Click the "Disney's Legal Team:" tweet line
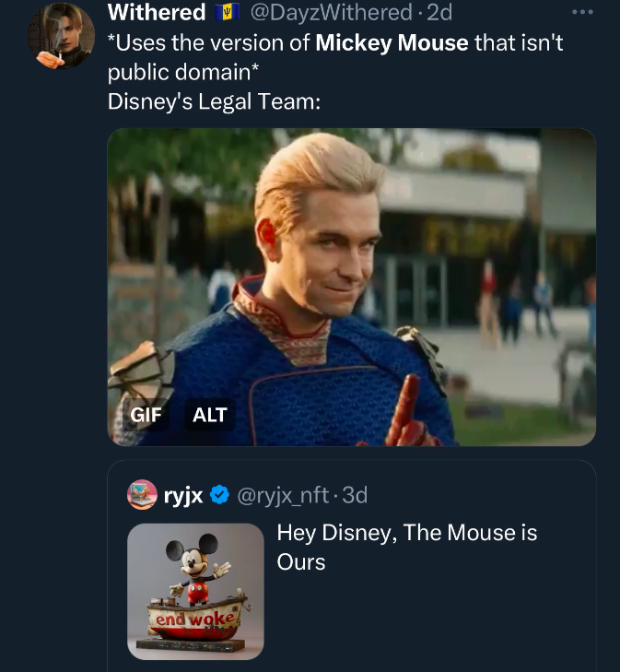 pos(214,101)
